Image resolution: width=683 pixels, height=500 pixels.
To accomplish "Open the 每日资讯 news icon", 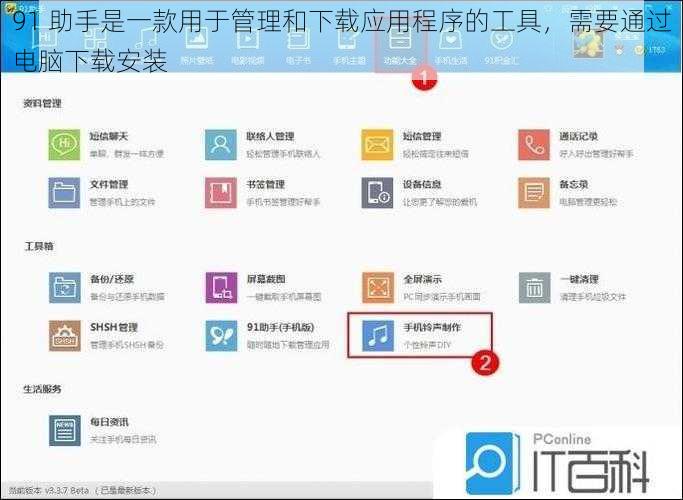I will [x=64, y=430].
